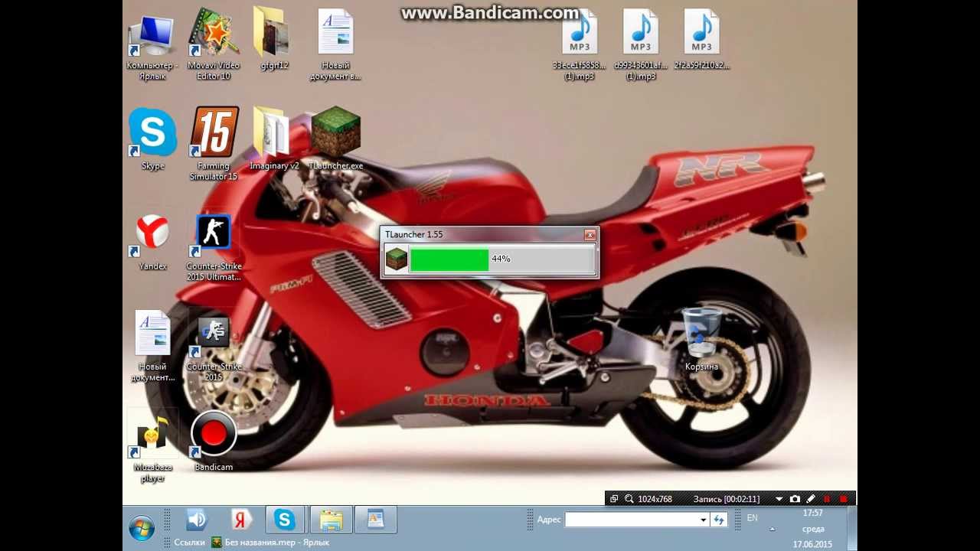Click the 1024x768 resolution text
This screenshot has width=980, height=551.
coord(655,499)
